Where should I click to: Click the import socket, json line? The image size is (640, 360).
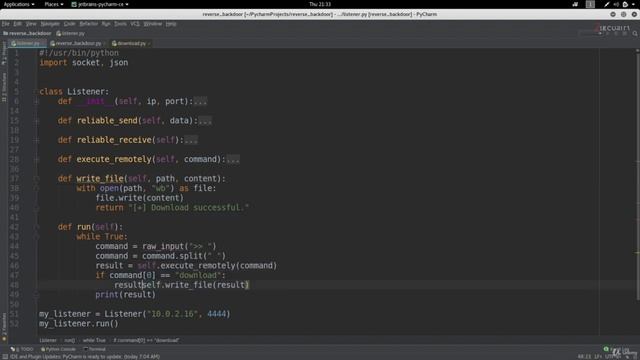[x=84, y=63]
